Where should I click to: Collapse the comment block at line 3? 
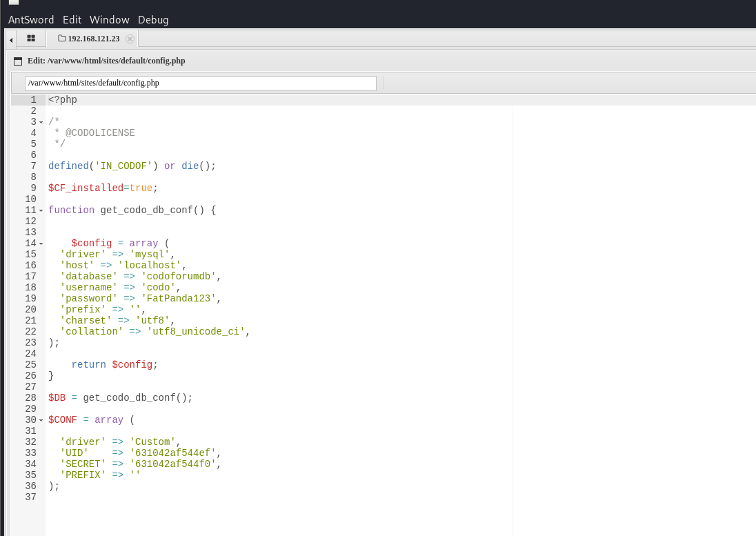pyautogui.click(x=41, y=122)
